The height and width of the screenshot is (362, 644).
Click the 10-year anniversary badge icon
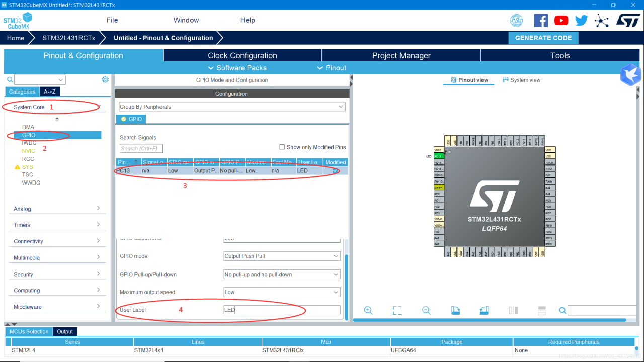517,20
